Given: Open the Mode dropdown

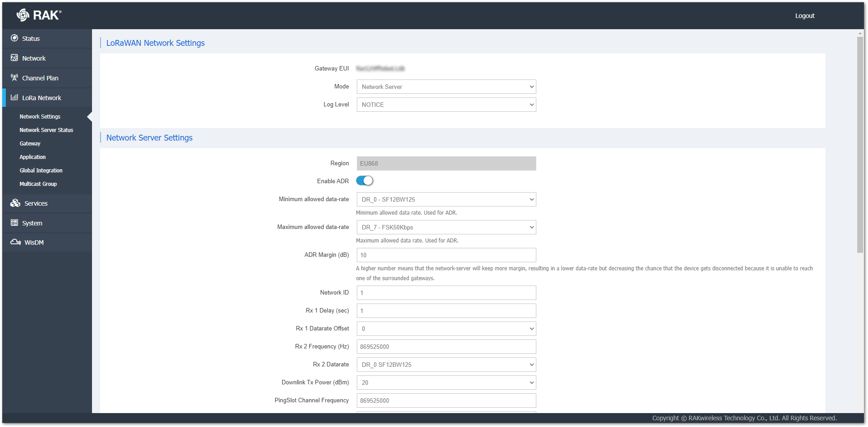Looking at the screenshot, I should pos(446,87).
